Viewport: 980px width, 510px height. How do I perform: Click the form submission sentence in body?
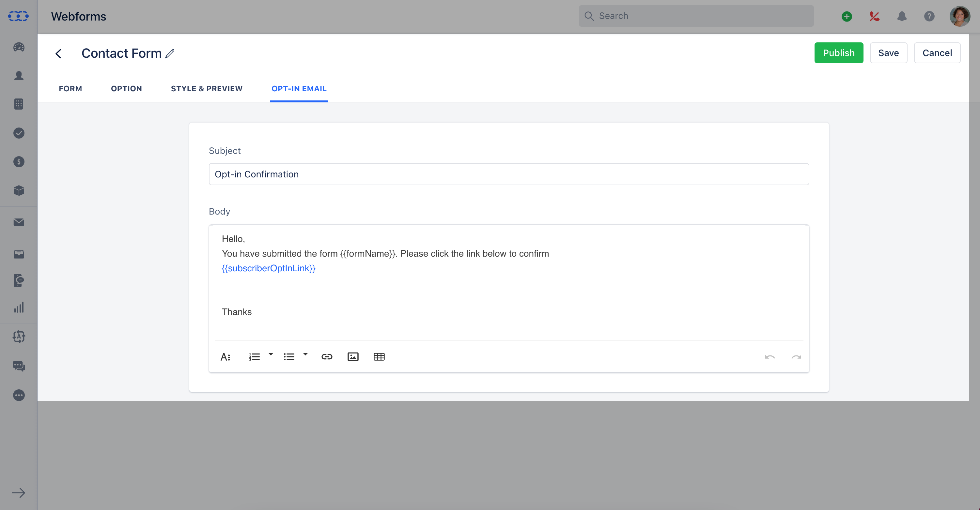385,253
